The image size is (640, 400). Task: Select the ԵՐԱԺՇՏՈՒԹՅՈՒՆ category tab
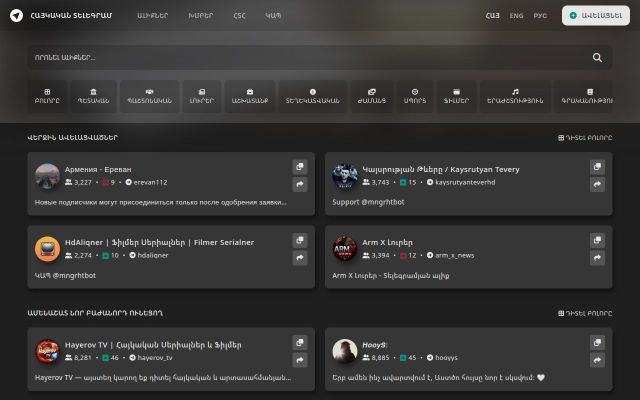515,96
